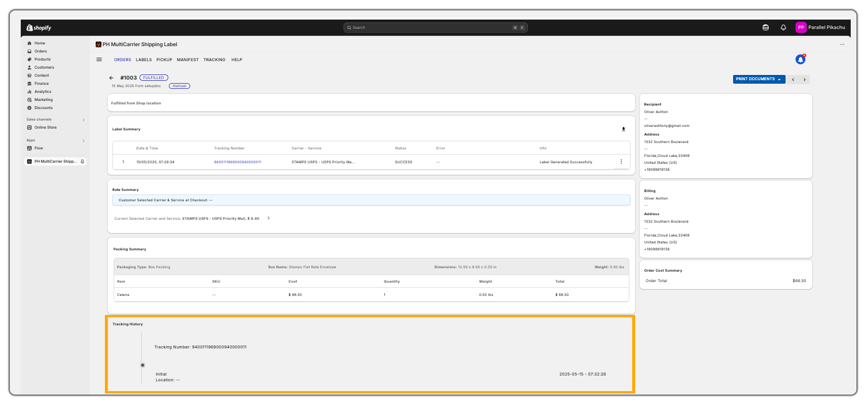Open the app's three-dot options menu

[842, 44]
